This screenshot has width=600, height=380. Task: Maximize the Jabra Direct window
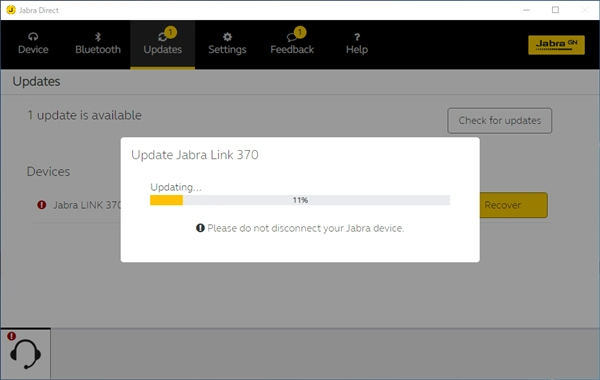(555, 10)
